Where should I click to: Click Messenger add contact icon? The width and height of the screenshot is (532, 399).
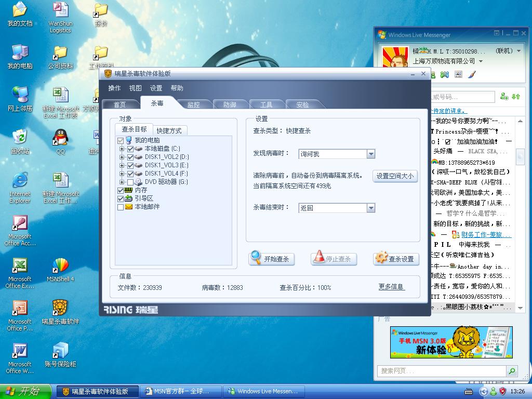(504, 97)
